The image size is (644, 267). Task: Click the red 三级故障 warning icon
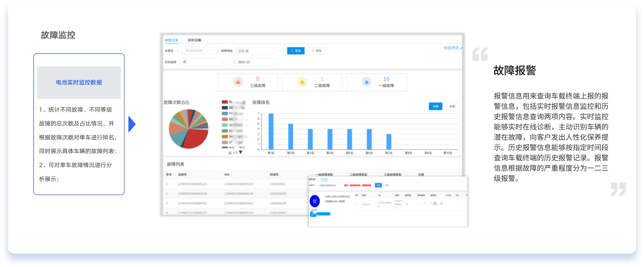click(238, 82)
